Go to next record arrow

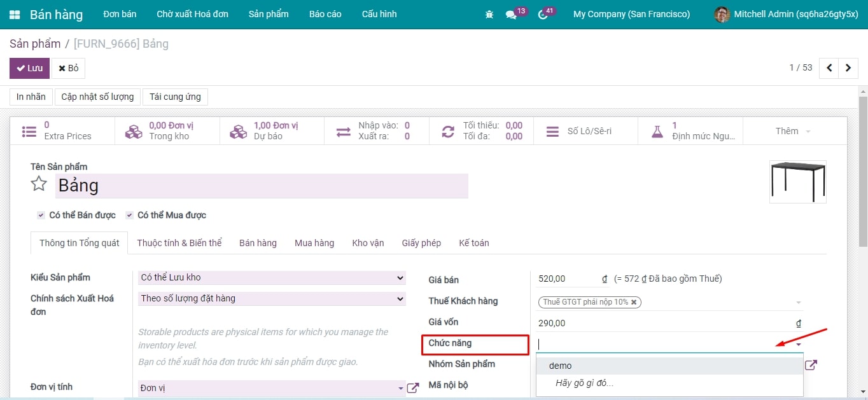pyautogui.click(x=848, y=68)
